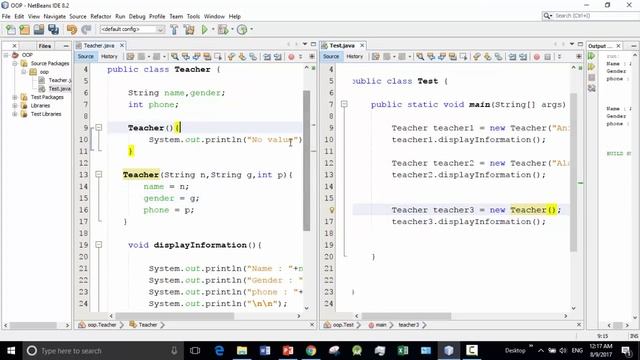
Task: Click red stop macro recording icon in Teacher.java editor
Action: (x=291, y=57)
